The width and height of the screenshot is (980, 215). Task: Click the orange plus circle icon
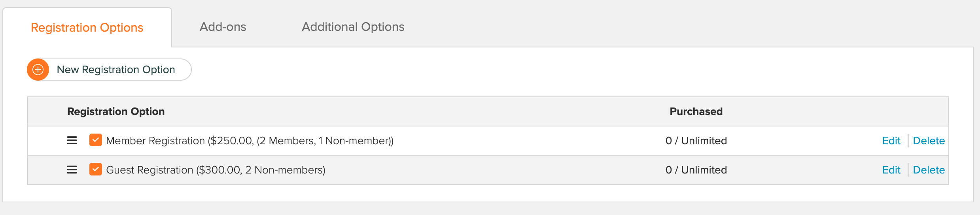coord(38,70)
